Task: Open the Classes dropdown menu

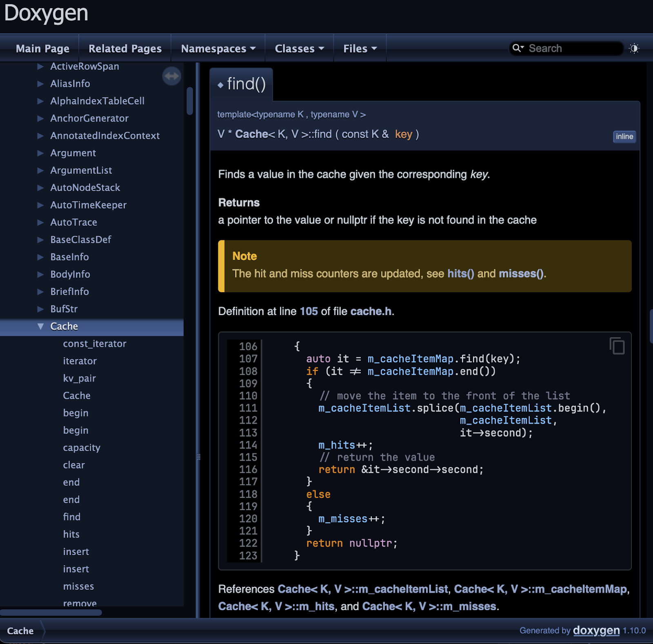Action: click(x=300, y=49)
